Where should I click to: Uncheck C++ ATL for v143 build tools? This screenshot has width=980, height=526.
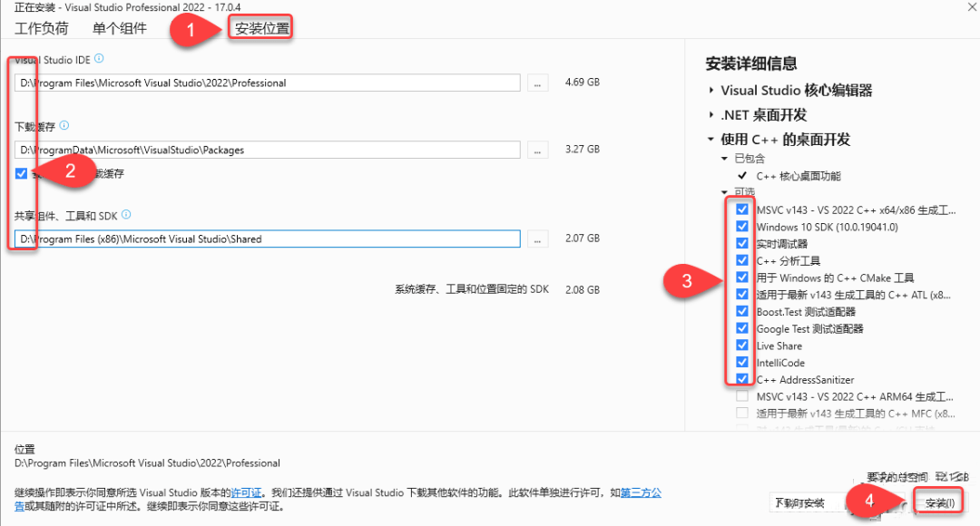(742, 294)
